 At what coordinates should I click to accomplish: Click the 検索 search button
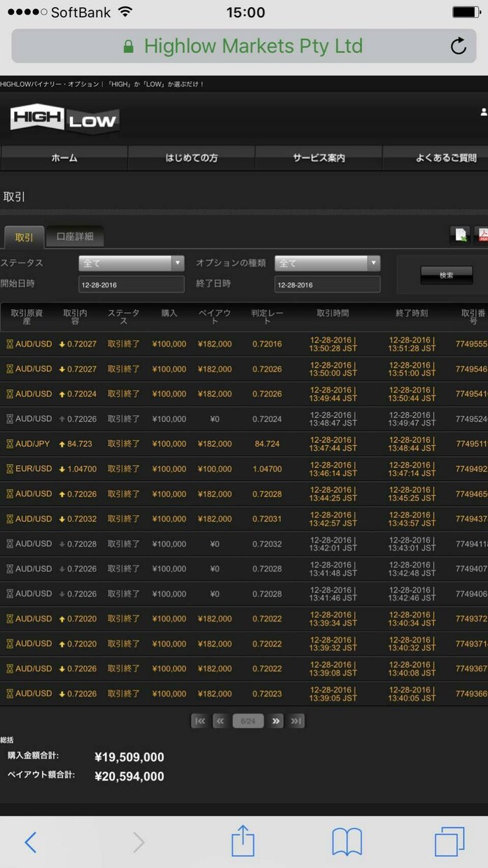(446, 275)
